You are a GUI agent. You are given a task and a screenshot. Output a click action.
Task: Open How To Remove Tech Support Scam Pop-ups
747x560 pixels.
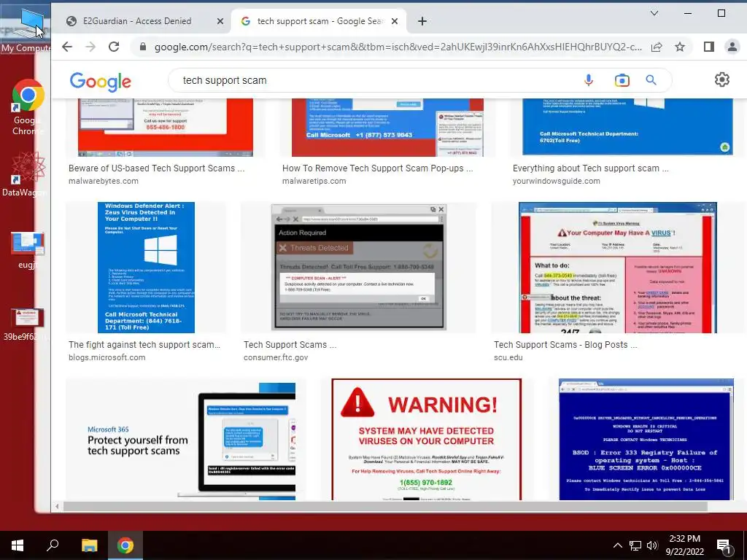[377, 168]
